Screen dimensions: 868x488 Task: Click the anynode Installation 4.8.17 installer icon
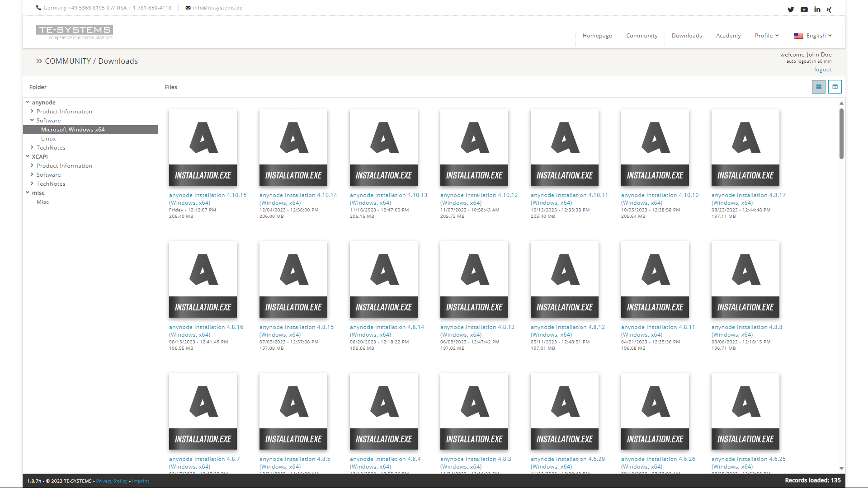(745, 147)
